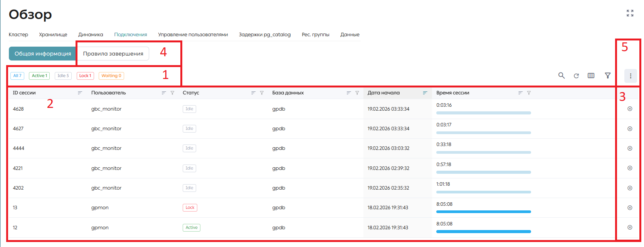Image resolution: width=644 pixels, height=247 pixels.
Task: Open the search magnifier icon in toolbar
Action: click(562, 76)
